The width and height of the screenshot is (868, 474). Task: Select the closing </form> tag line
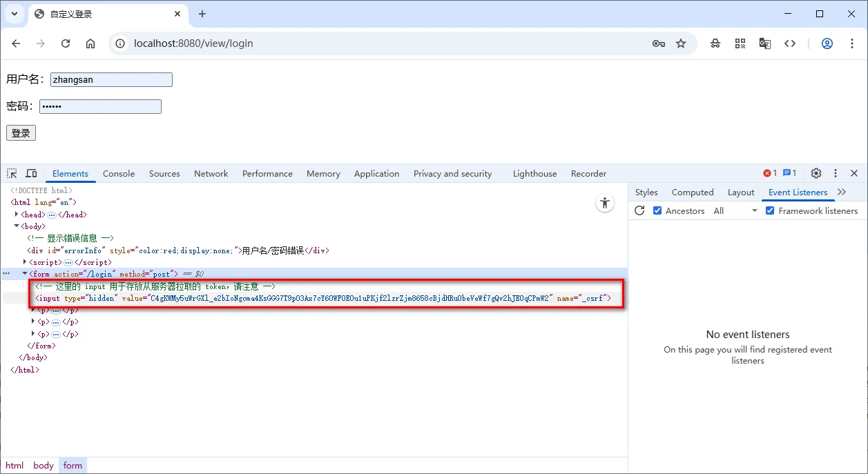[x=41, y=346]
